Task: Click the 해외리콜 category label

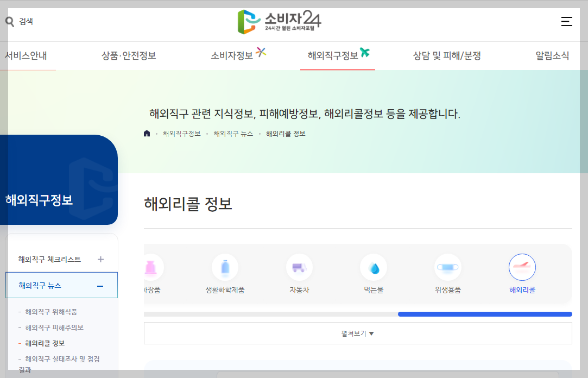Action: (x=522, y=290)
